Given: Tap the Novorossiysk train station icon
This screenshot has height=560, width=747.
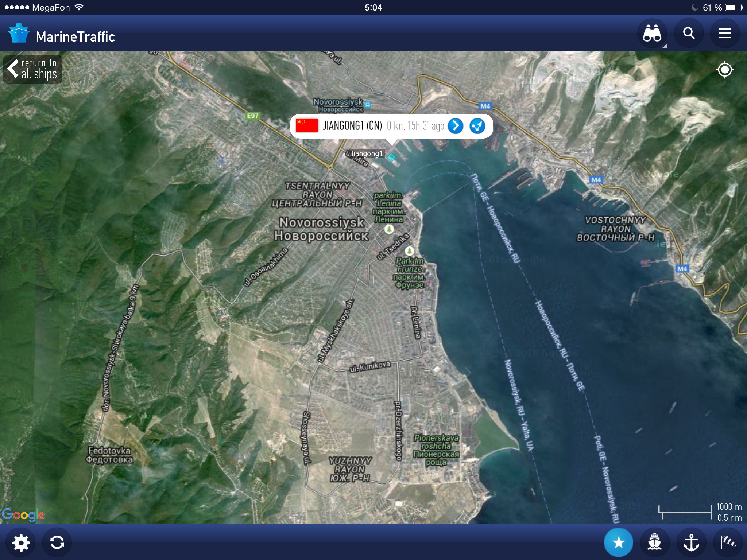Looking at the screenshot, I should click(368, 105).
